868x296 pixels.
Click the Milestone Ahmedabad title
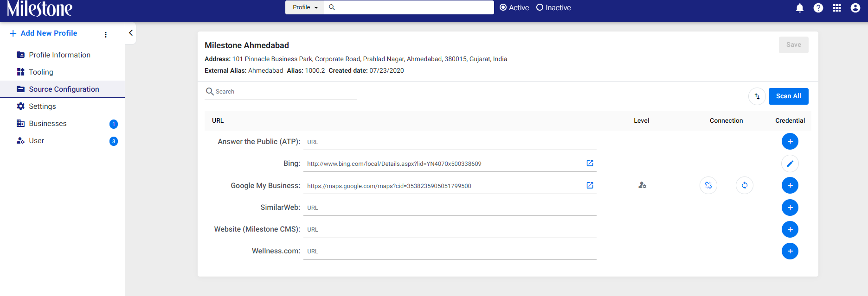coord(247,45)
